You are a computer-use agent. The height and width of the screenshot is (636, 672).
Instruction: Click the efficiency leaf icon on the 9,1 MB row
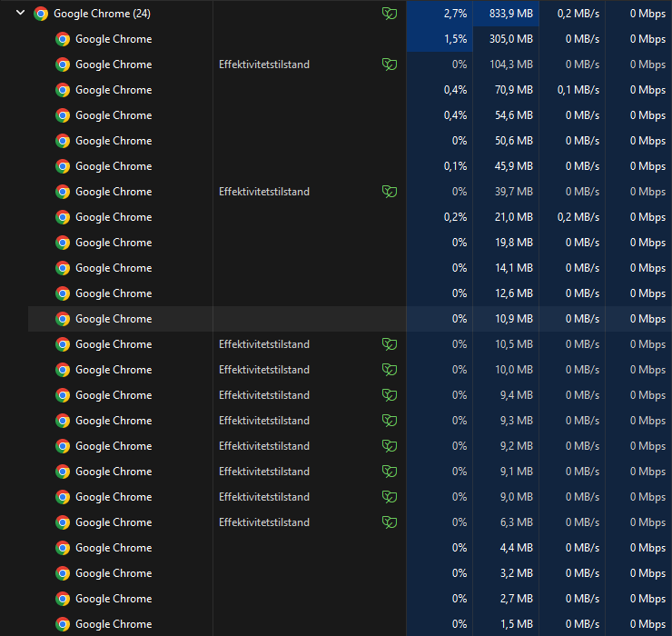(390, 472)
